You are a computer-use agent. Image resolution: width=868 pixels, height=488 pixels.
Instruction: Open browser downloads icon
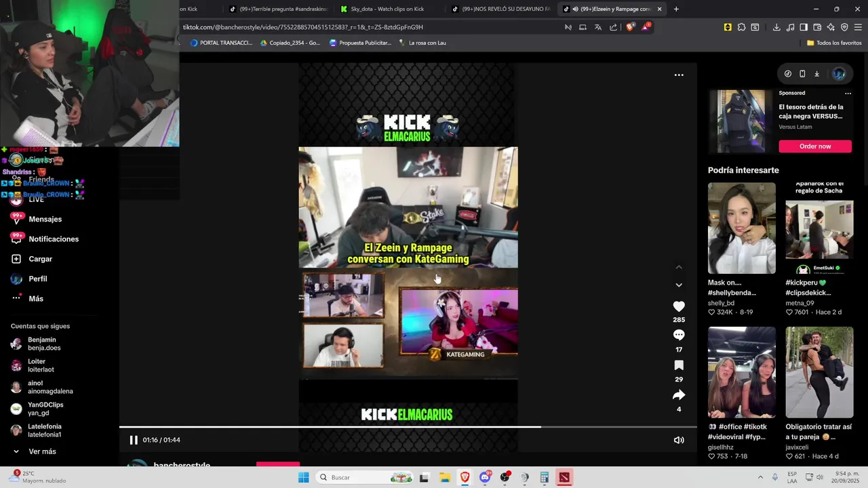776,27
